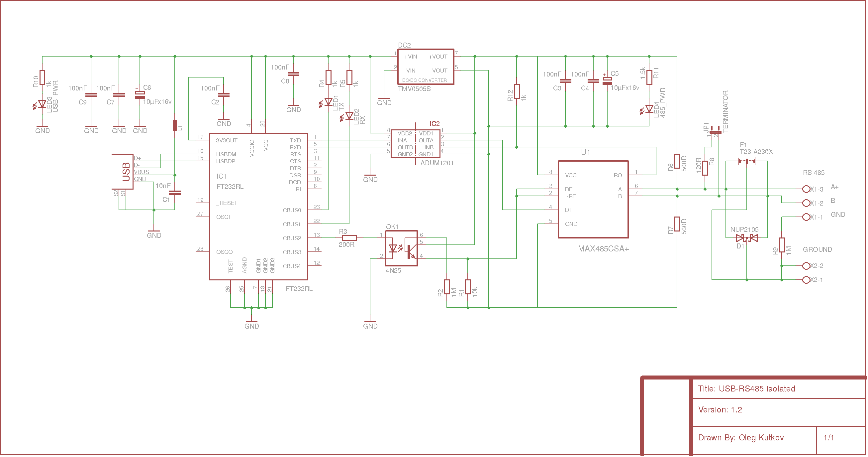This screenshot has height=457, width=868.
Task: Select the X2-1 ground terminal pad
Action: (x=806, y=280)
